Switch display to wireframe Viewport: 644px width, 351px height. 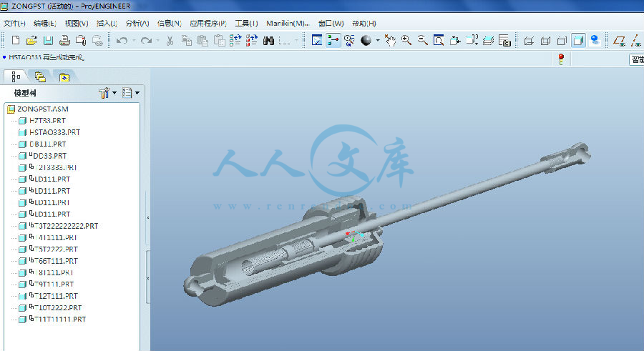(x=529, y=41)
